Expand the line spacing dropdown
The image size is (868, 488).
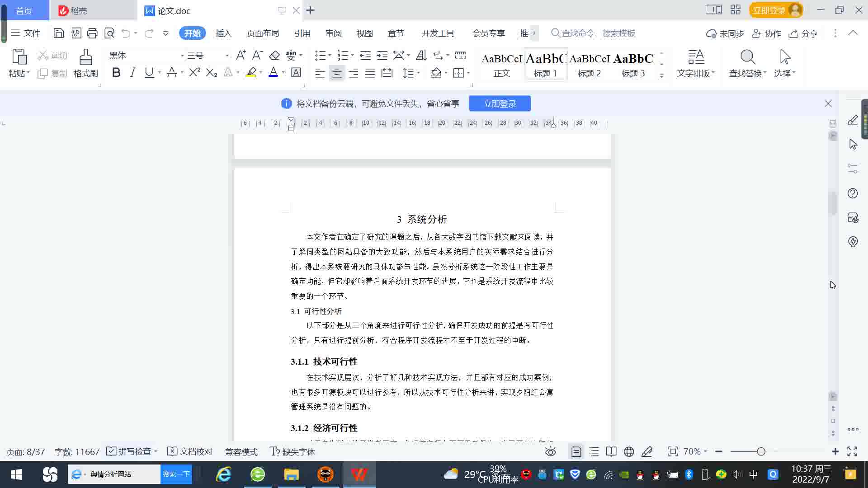[x=418, y=73]
